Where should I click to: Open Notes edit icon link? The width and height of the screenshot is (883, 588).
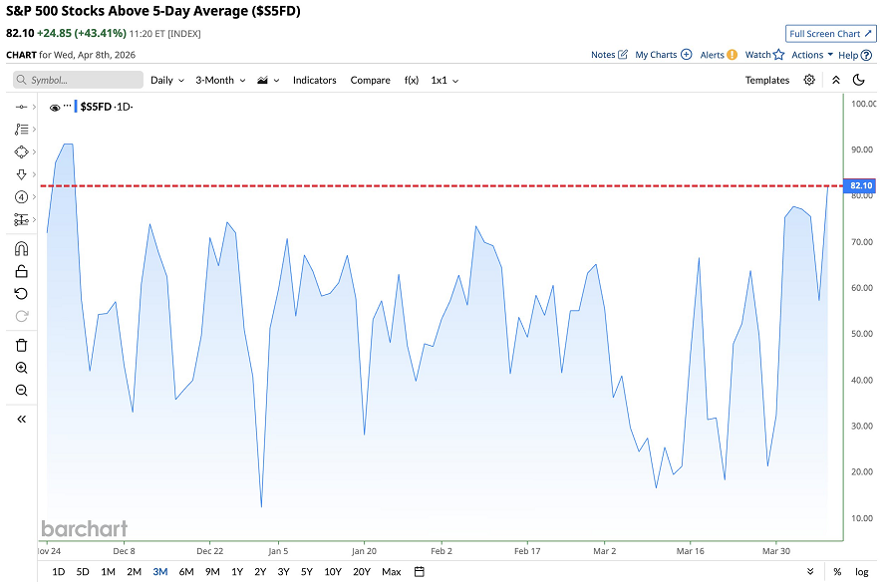(609, 55)
